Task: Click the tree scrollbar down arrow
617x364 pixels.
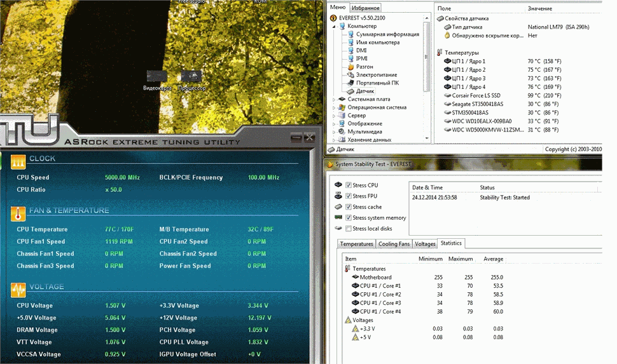Action: click(x=427, y=138)
